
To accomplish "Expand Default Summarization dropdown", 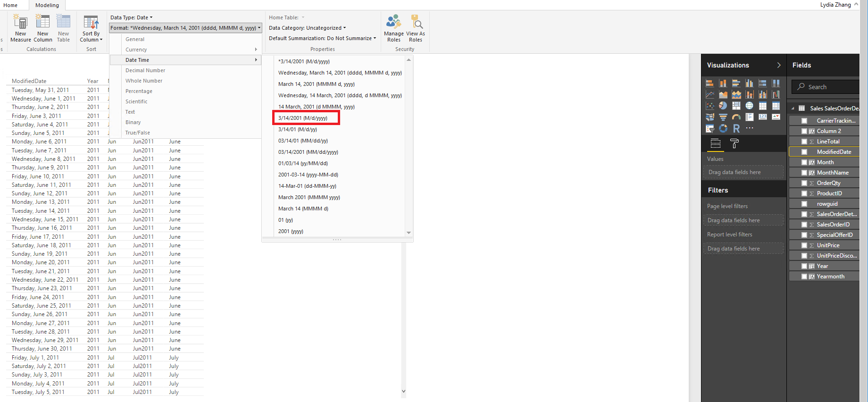I will pyautogui.click(x=322, y=38).
